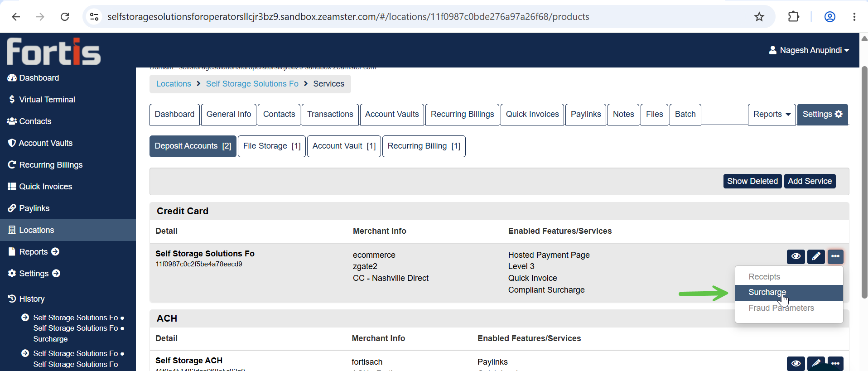Select Locations in the left sidebar
The image size is (868, 371).
pos(68,230)
